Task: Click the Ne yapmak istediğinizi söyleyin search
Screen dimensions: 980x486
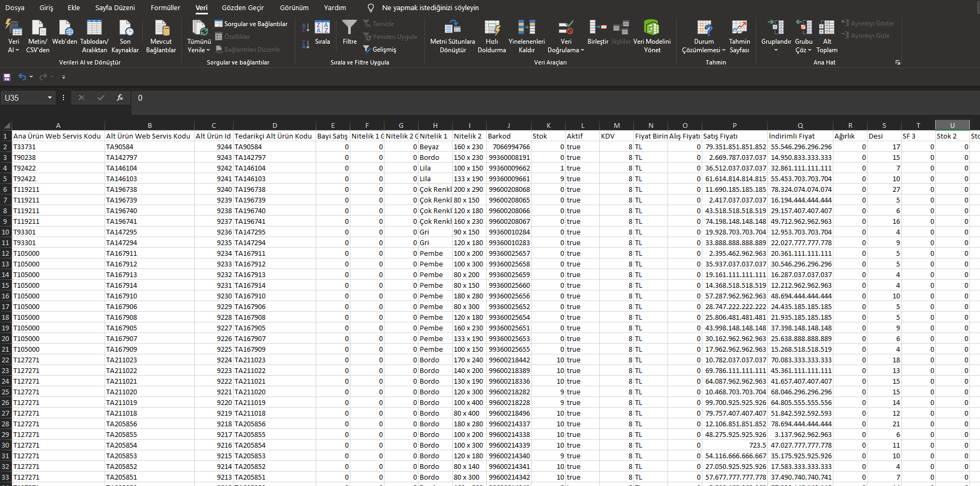Action: pos(430,7)
